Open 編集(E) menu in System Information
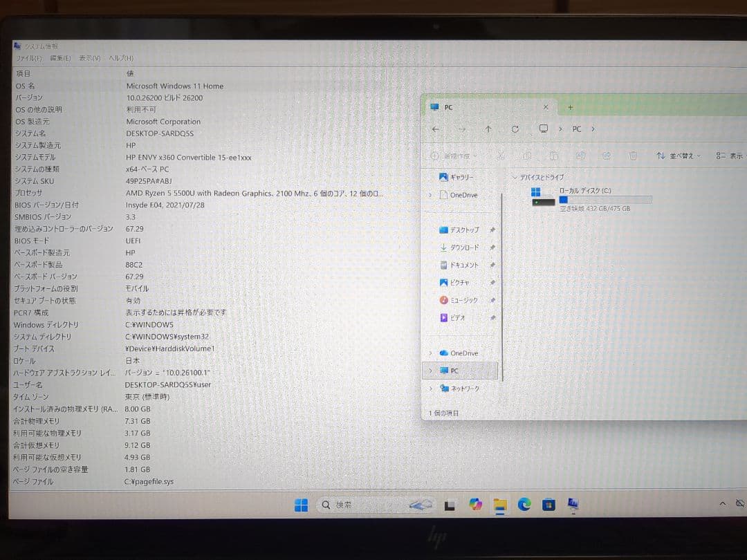 pyautogui.click(x=60, y=58)
